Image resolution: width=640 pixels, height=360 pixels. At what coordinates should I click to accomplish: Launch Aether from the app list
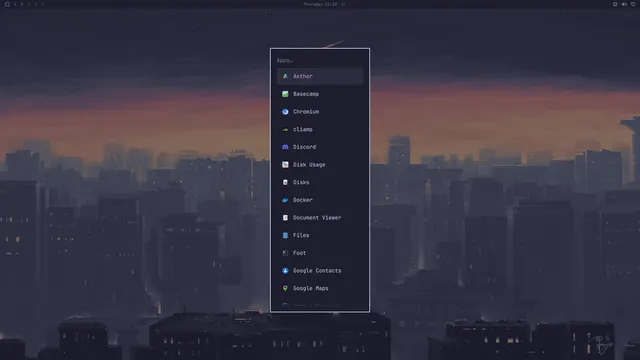[320, 76]
